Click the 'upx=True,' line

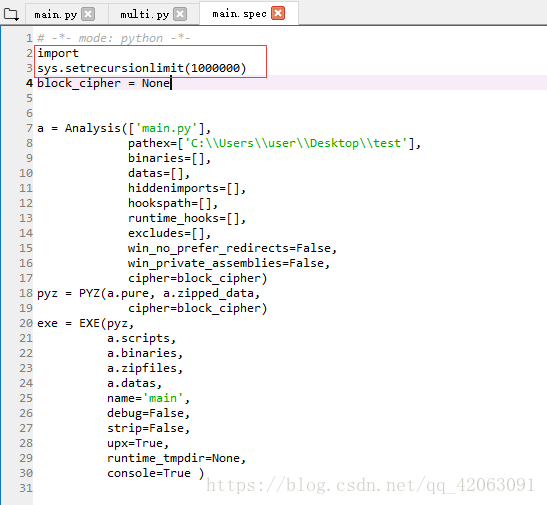point(138,443)
